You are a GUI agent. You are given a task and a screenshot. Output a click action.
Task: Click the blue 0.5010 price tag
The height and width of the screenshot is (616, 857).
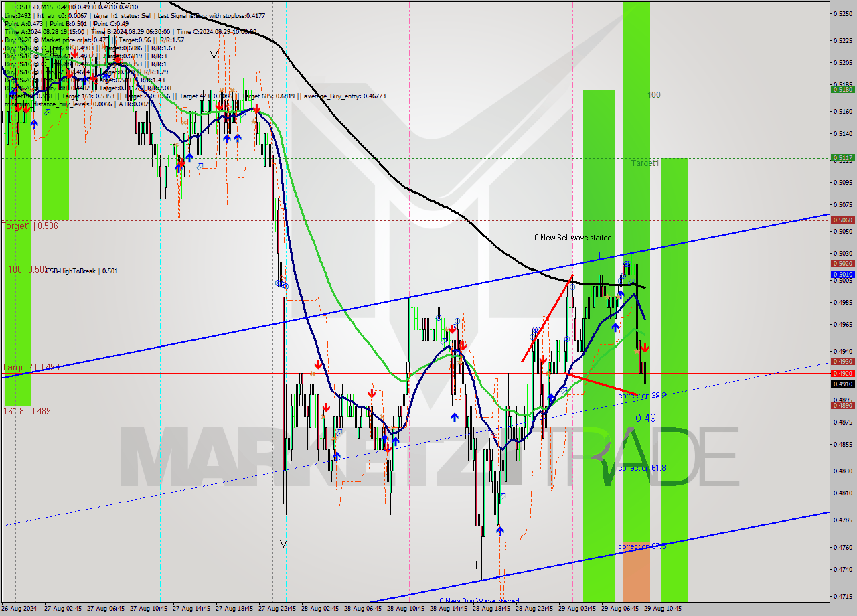click(x=842, y=274)
